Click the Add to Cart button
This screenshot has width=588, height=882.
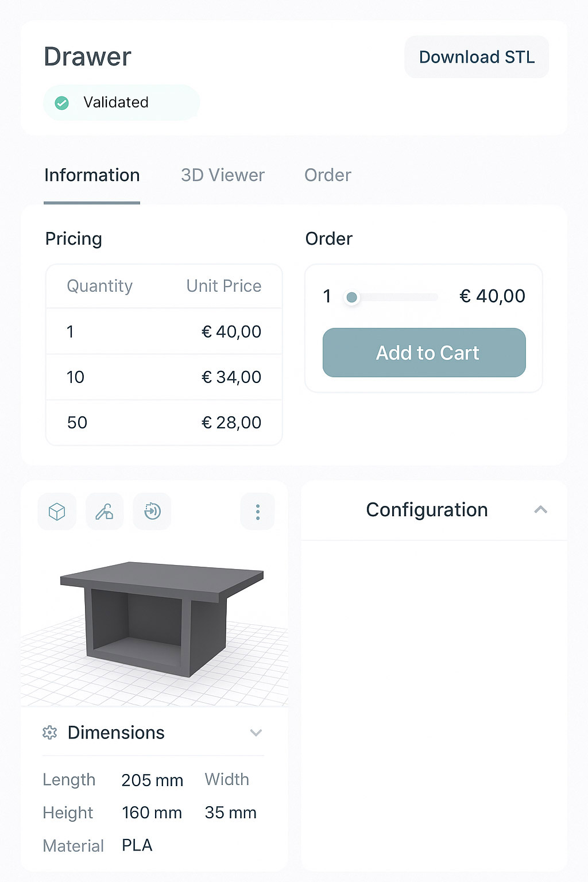pyautogui.click(x=424, y=353)
